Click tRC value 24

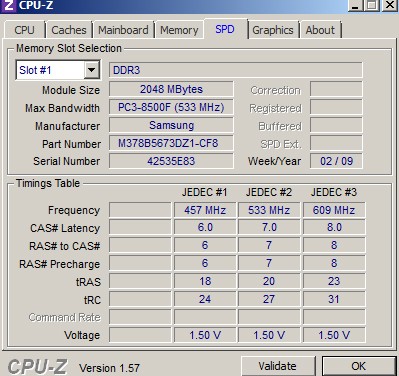[x=205, y=299]
